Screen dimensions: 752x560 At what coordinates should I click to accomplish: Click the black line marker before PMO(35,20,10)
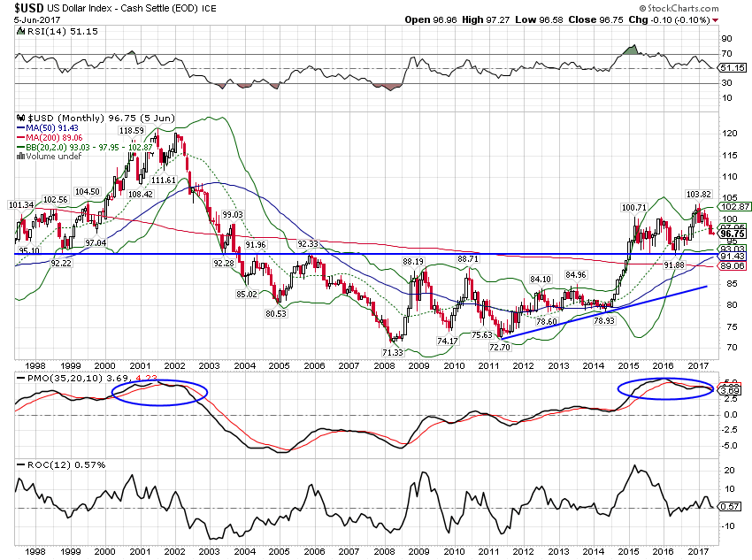tap(20, 378)
